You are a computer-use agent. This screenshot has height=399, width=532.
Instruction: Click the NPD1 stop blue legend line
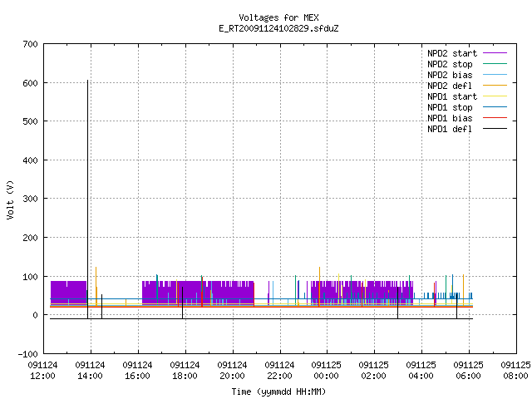click(495, 107)
